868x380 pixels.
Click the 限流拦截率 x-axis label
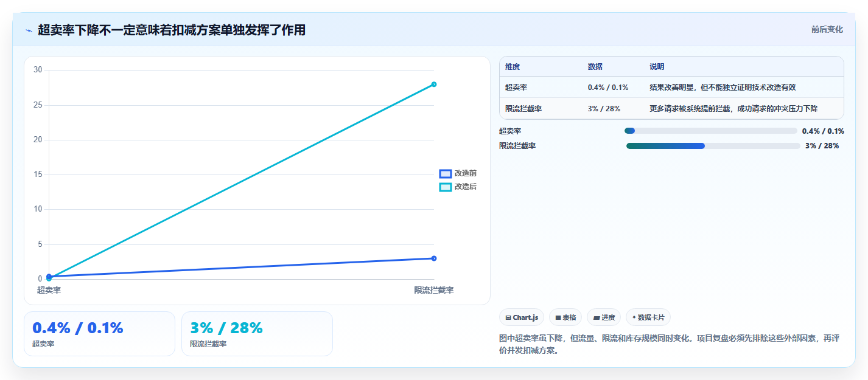click(434, 291)
